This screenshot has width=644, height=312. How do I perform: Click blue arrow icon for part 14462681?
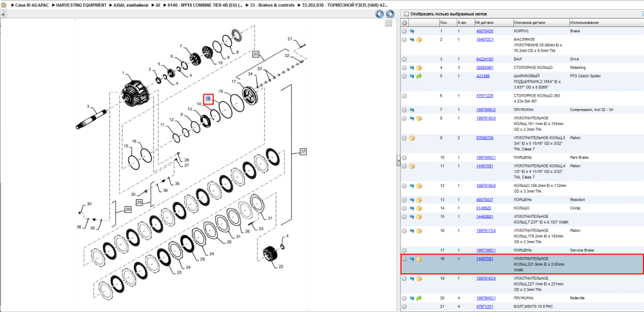(x=412, y=217)
